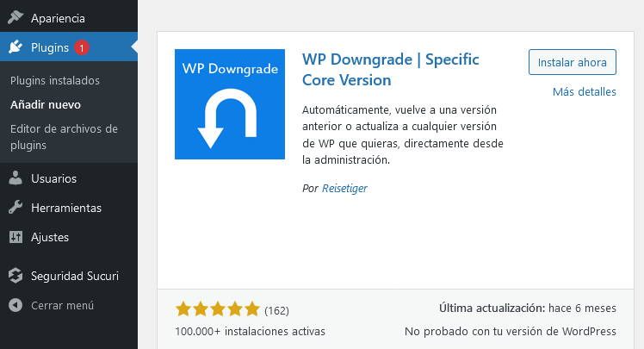Open the Ajustes menu
Screen dimensions: 644x349
tap(49, 237)
